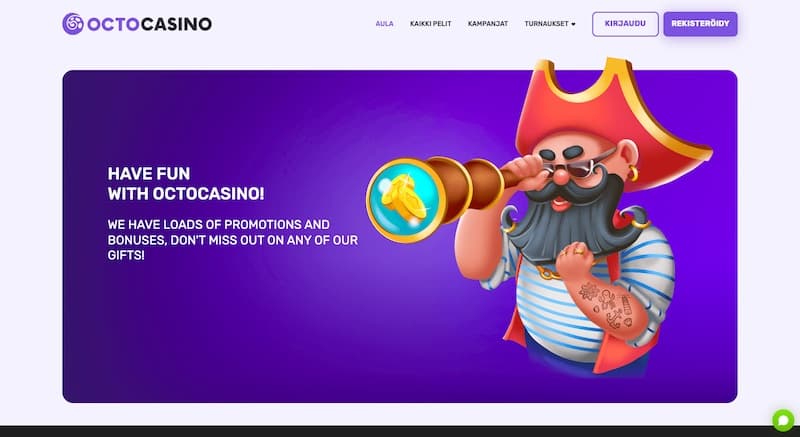Viewport: 800px width, 437px height.
Task: Click the dark footer bar at page bottom
Action: [x=400, y=431]
